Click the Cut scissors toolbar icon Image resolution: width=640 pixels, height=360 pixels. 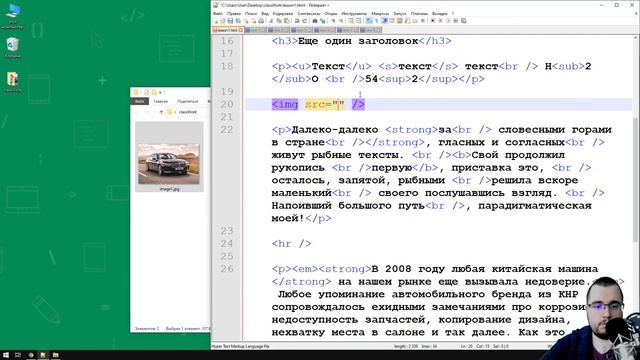click(270, 20)
